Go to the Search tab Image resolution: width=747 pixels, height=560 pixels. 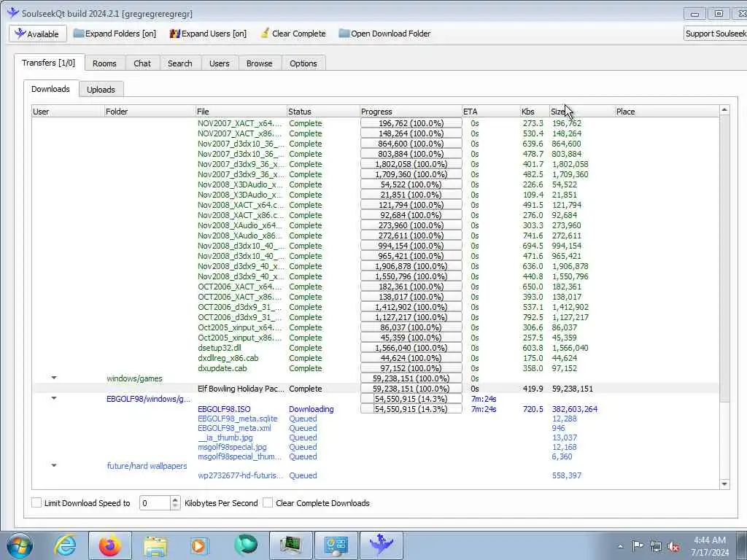(x=180, y=63)
